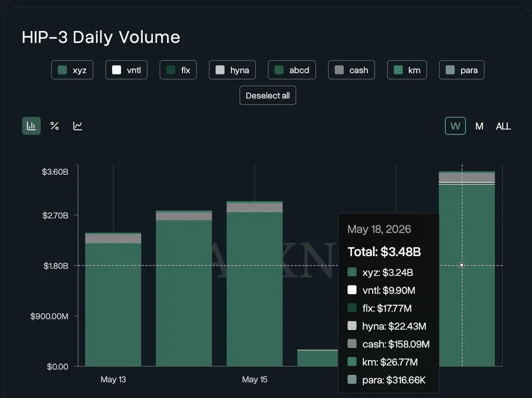Viewport: 532px width, 398px height.
Task: Toggle the para series legend chip
Action: 462,70
